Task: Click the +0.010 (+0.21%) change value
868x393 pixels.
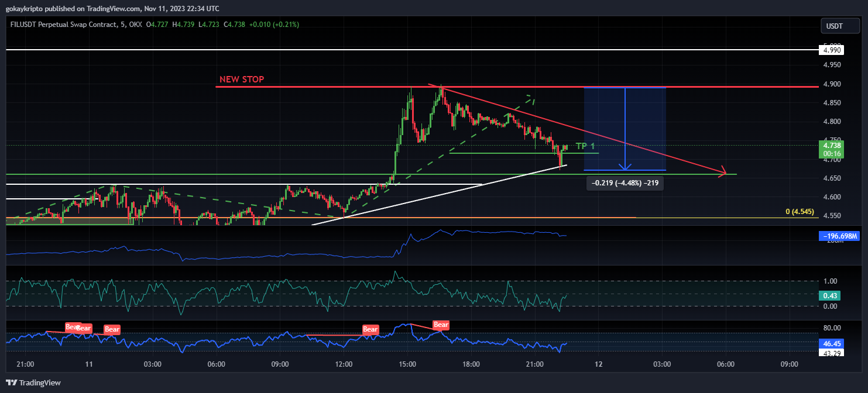Action: (274, 25)
